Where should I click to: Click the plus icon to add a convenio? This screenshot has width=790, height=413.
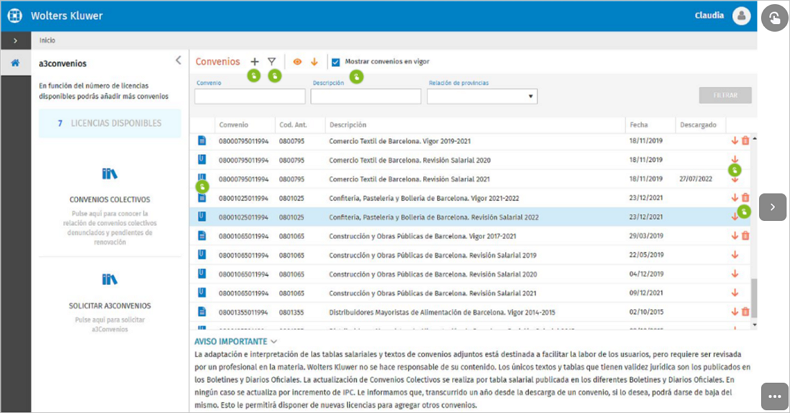255,61
